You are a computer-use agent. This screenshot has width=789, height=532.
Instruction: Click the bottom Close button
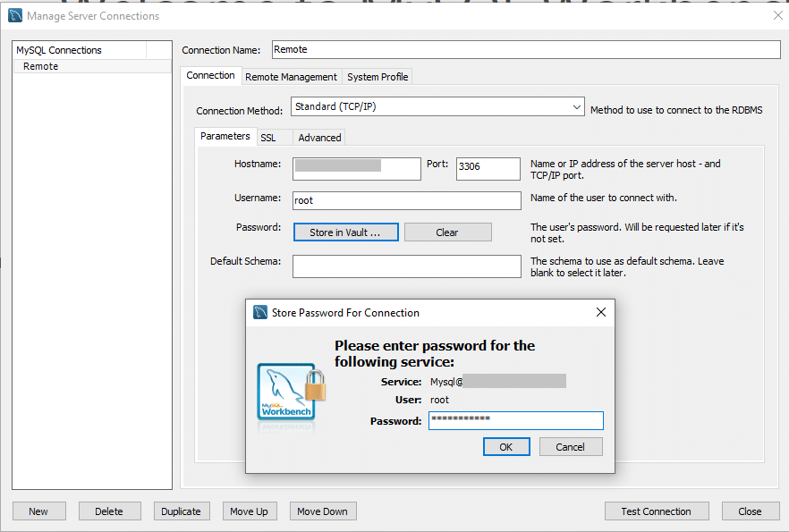coord(750,511)
